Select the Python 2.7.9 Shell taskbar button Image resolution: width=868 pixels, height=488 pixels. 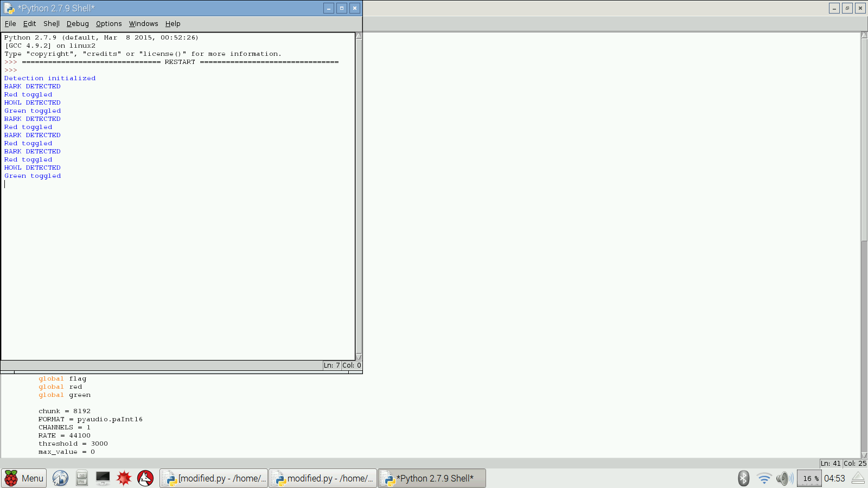pos(432,478)
